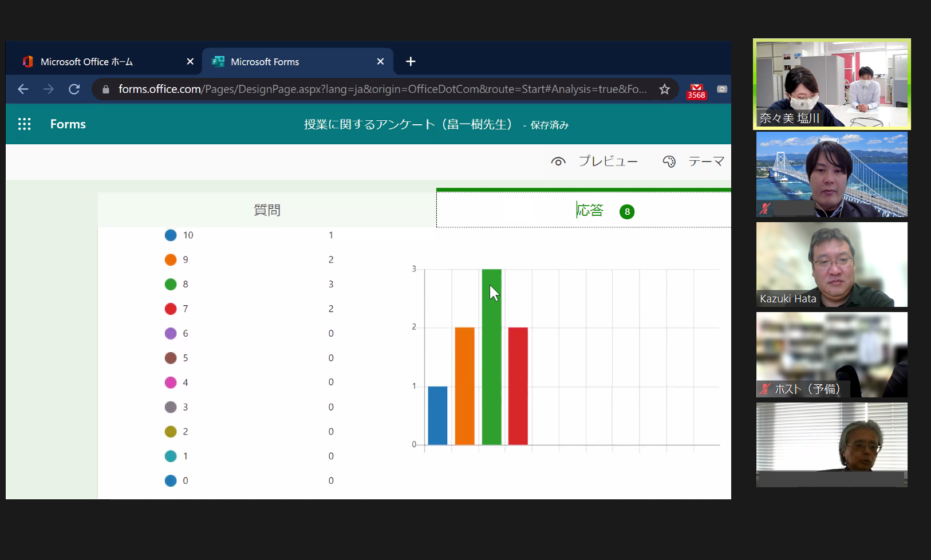Open プレビュー preview of the form
Screen dimensions: 931x560
coord(594,161)
